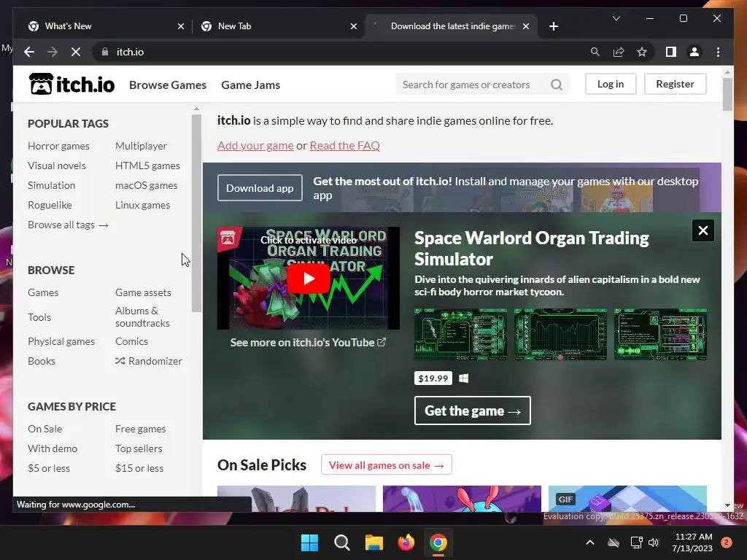
Task: Open taskbar Search
Action: pos(341,542)
